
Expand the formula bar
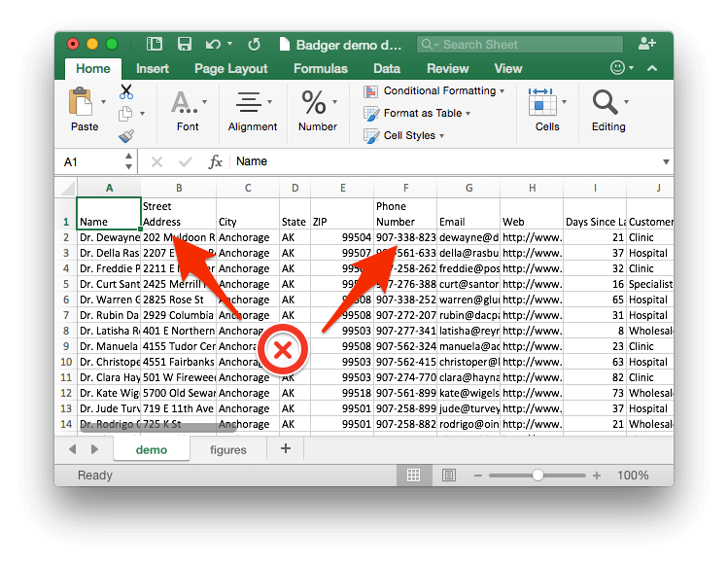pos(666,161)
